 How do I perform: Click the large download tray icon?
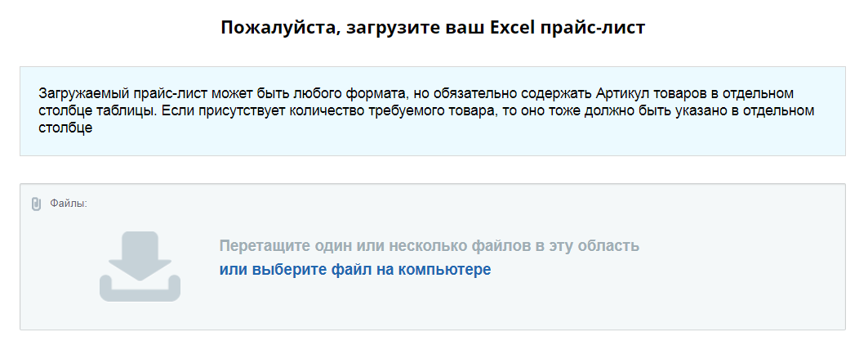140,266
